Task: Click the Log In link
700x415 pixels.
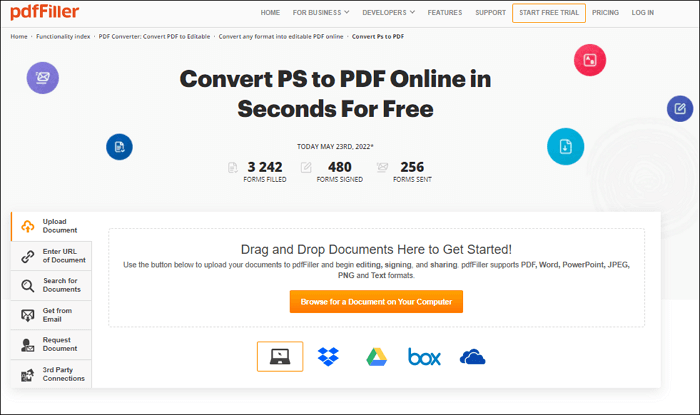Action: [x=642, y=12]
